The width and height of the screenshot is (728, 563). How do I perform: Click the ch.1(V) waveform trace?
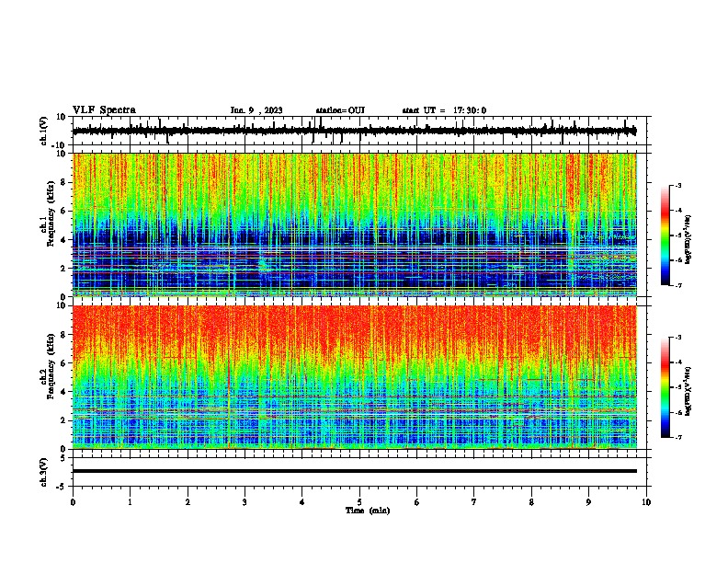[355, 131]
